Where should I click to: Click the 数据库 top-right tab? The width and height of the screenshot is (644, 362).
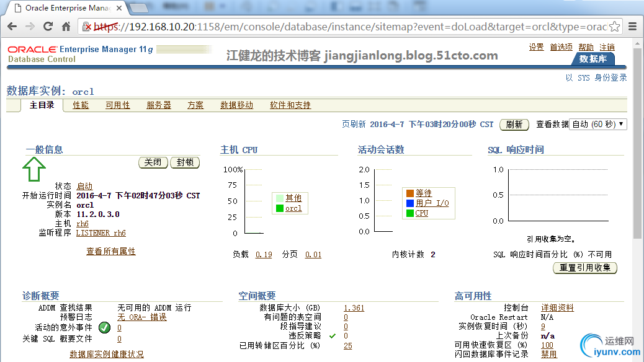(x=593, y=59)
